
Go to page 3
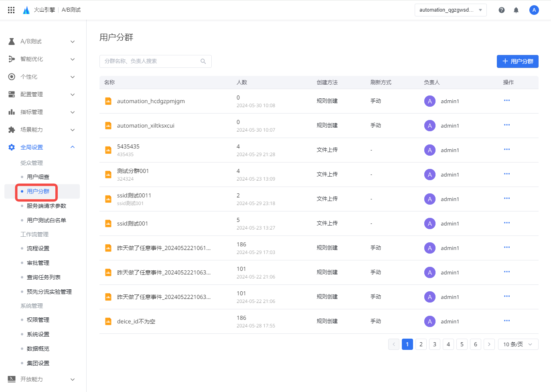(x=435, y=344)
